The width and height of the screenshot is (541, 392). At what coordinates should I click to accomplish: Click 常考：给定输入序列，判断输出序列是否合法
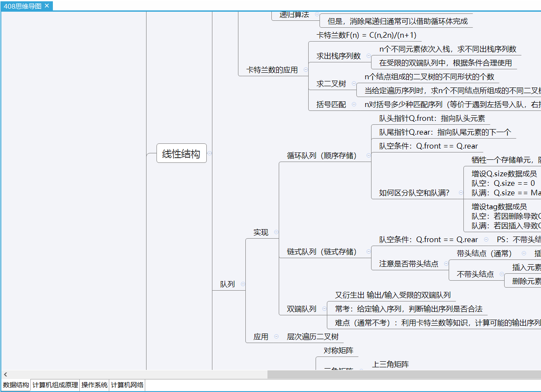(408, 309)
